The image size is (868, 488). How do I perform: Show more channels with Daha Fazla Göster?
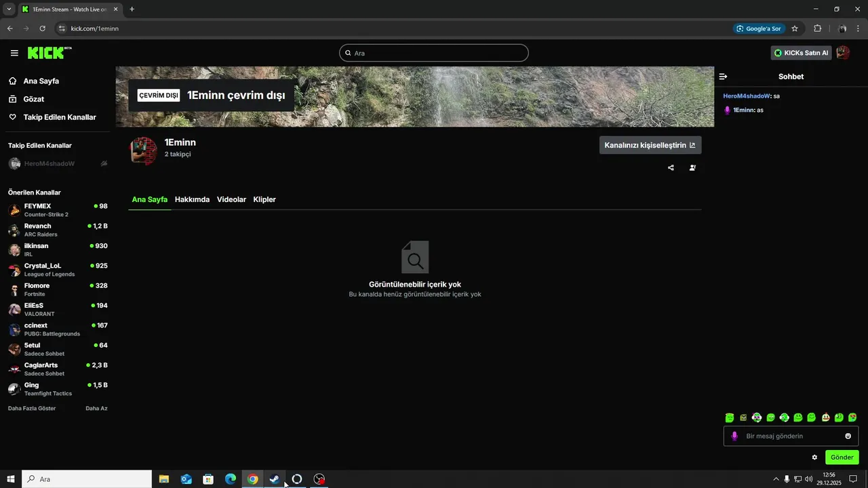[32, 408]
